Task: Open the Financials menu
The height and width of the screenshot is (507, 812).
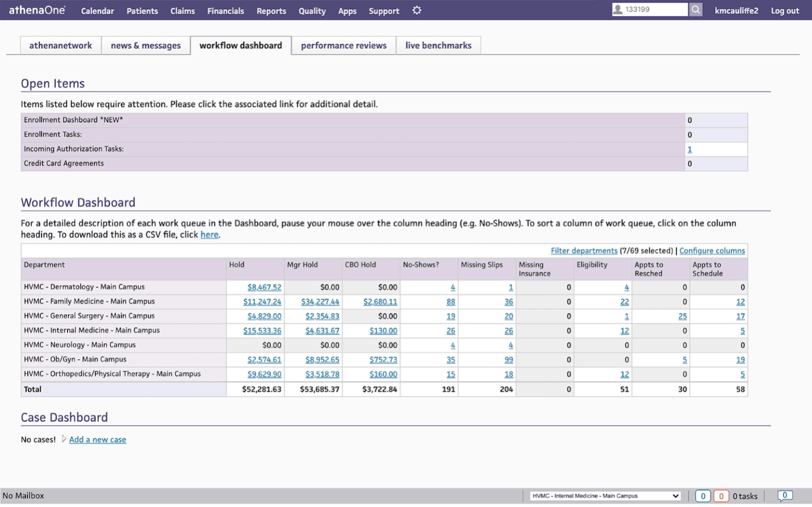Action: (x=225, y=10)
